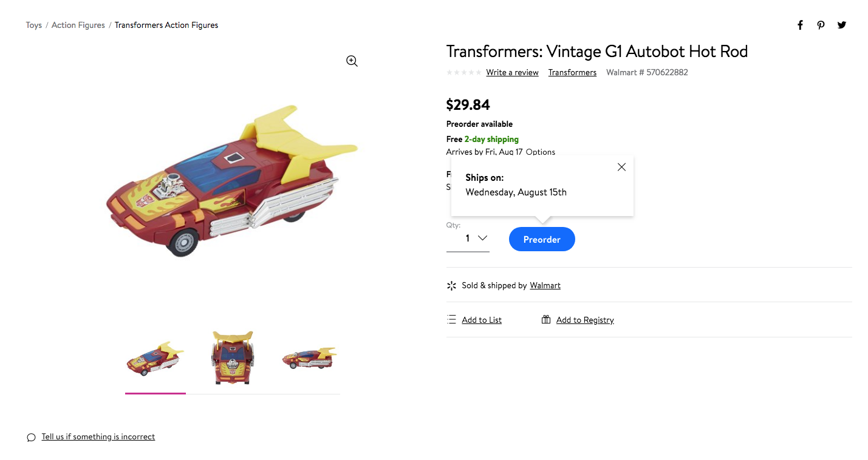Share product on Facebook icon
This screenshot has width=868, height=460.
[800, 25]
